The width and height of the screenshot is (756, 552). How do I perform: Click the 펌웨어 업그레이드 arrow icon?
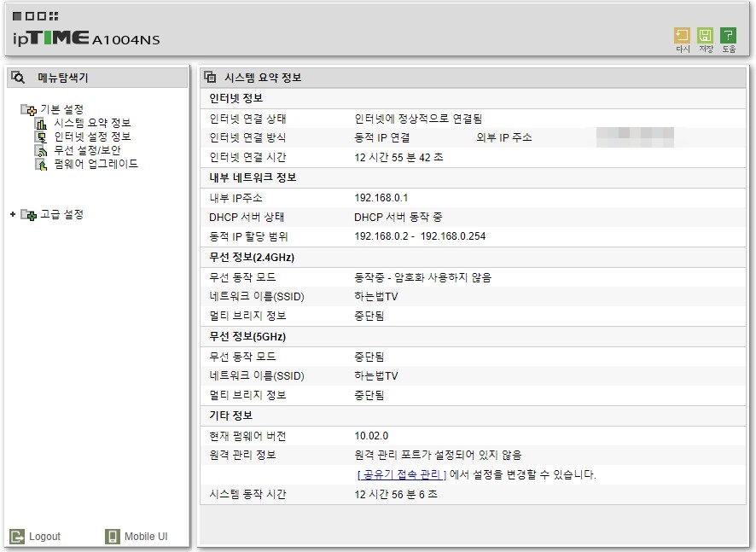coord(42,165)
